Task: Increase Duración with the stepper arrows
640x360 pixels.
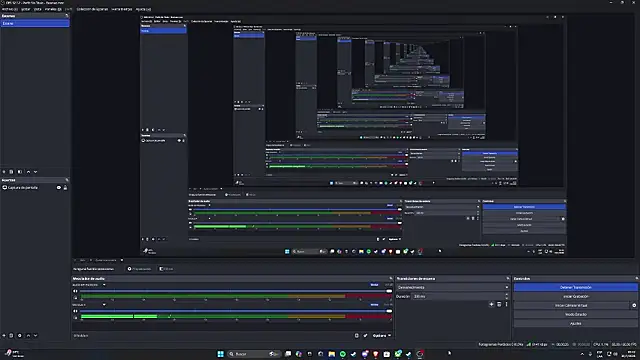Action: (x=507, y=295)
